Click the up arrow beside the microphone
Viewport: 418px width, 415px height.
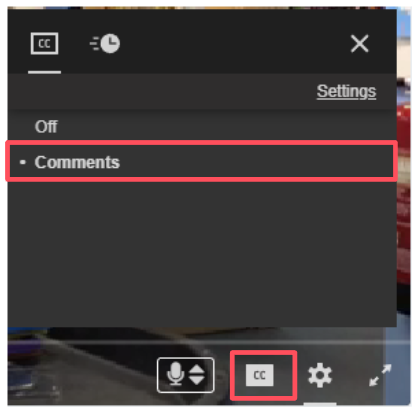(x=197, y=369)
